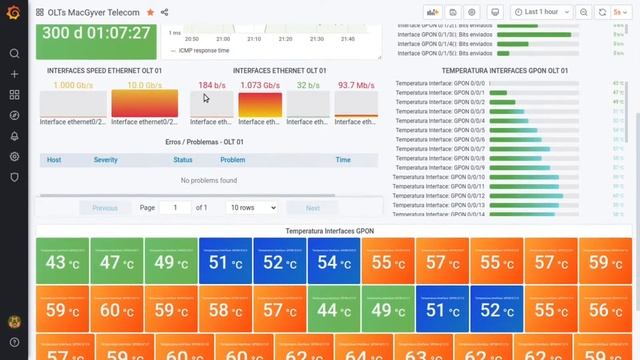Open the Erros / Problemas - OLT 01 title
Image resolution: width=640 pixels, height=360 pixels.
coord(204,142)
